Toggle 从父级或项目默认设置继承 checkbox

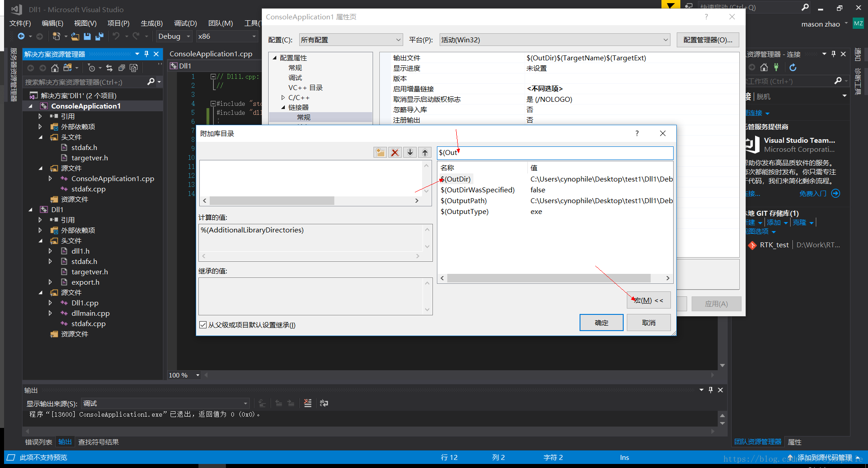click(x=203, y=325)
